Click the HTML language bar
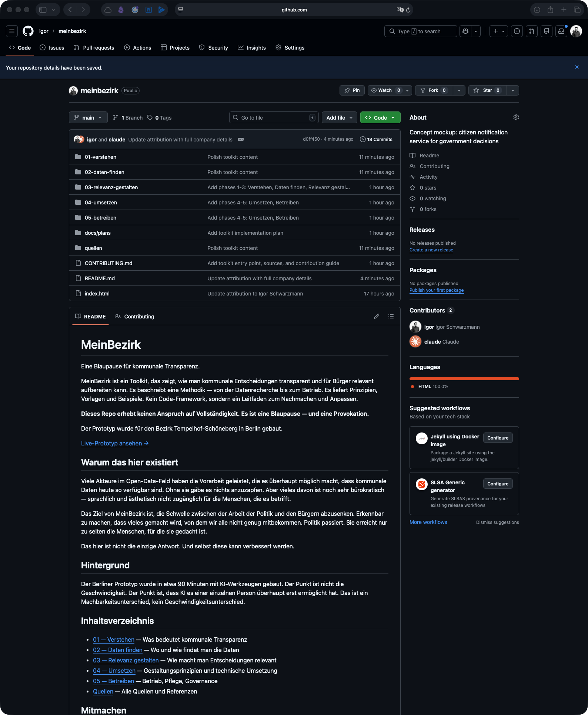Viewport: 588px width, 715px height. tap(464, 379)
